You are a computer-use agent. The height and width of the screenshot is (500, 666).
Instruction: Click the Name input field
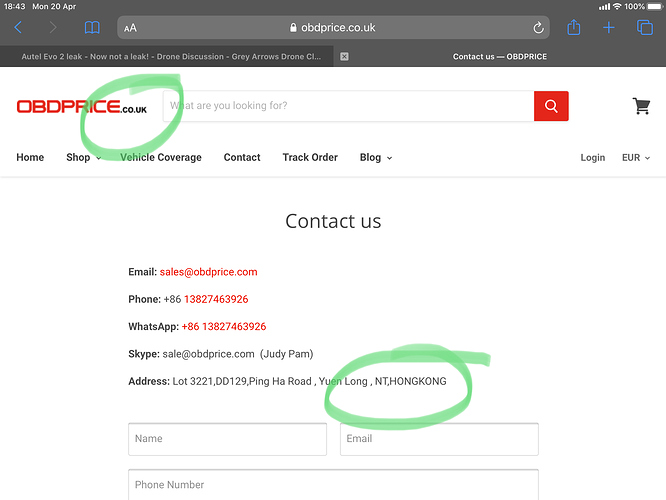tap(228, 439)
